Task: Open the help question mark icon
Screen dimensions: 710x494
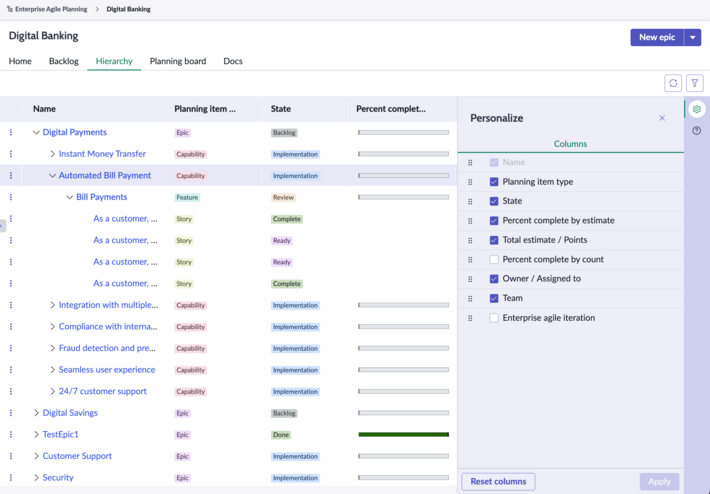Action: point(696,131)
